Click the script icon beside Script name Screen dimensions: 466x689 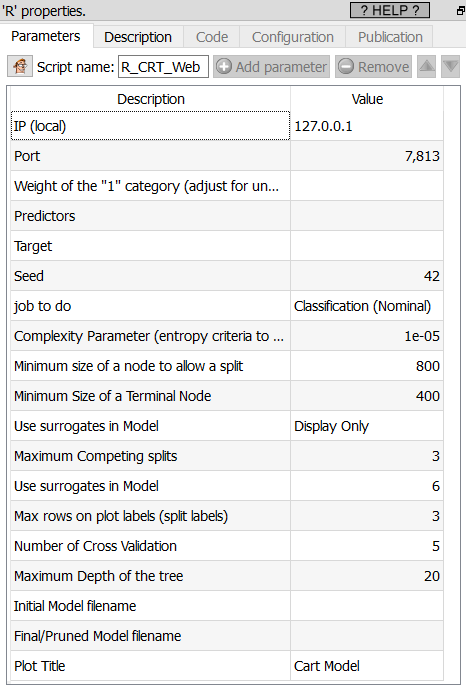tap(20, 67)
